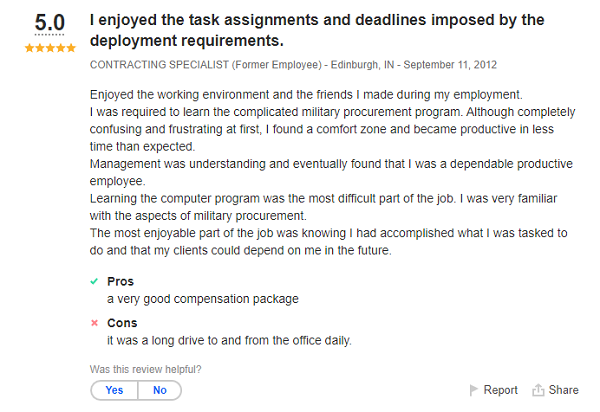Mark the review helpful with Yes

tap(114, 390)
